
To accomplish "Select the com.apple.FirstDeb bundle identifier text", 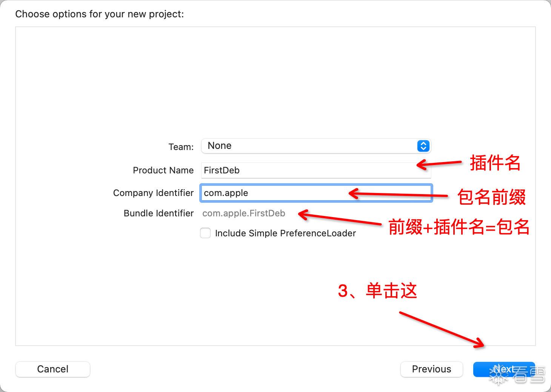I will (x=244, y=213).
